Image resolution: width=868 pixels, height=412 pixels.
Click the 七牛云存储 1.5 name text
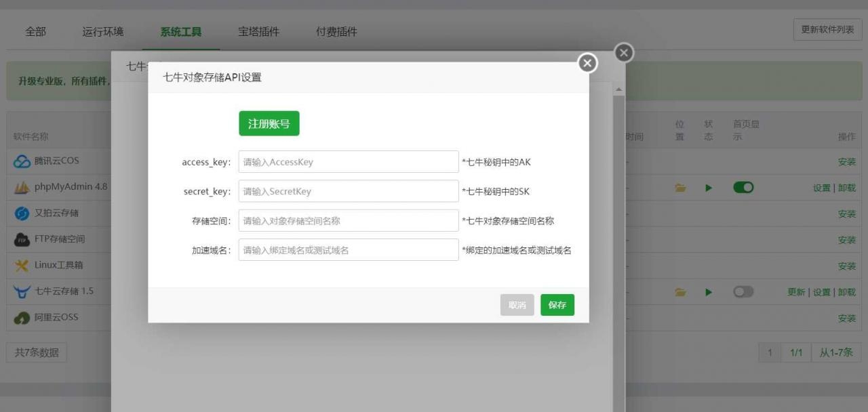[64, 291]
